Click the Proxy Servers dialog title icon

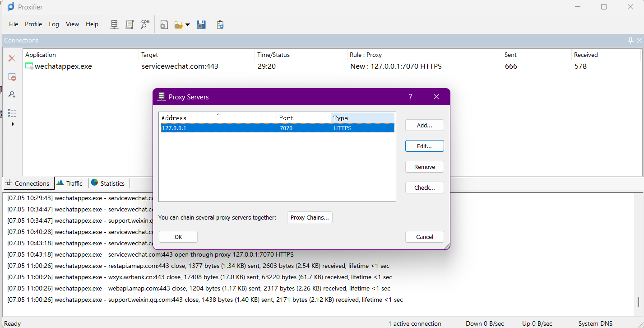tap(161, 97)
